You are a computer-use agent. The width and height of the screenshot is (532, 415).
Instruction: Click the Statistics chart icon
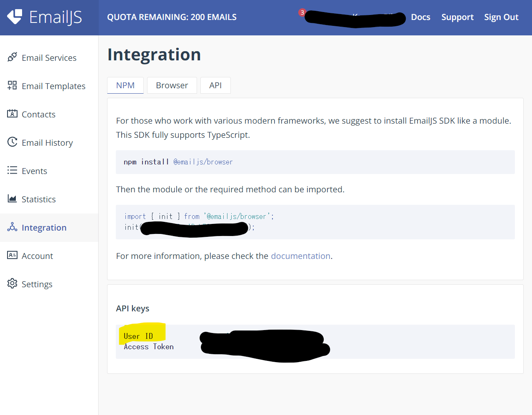coord(12,199)
